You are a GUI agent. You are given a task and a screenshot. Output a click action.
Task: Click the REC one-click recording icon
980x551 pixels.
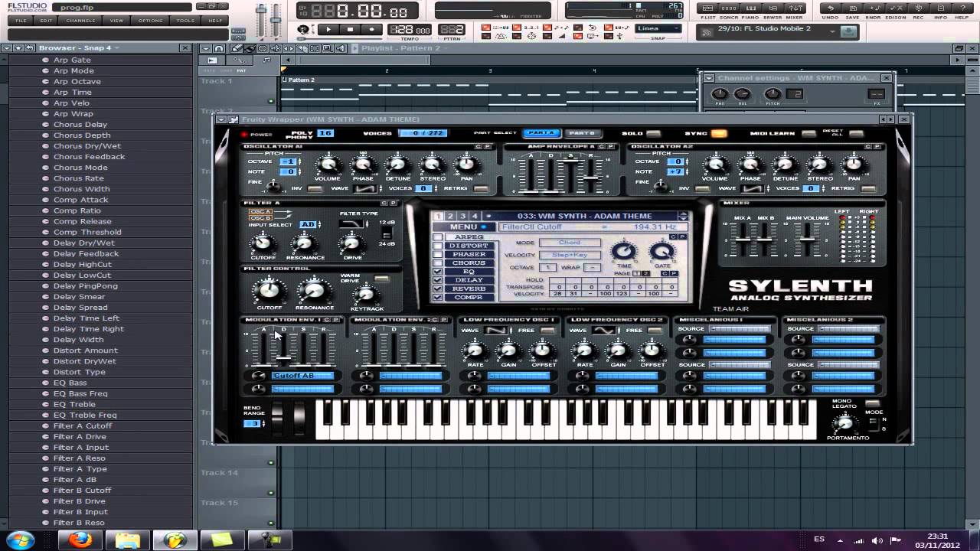coord(918,8)
